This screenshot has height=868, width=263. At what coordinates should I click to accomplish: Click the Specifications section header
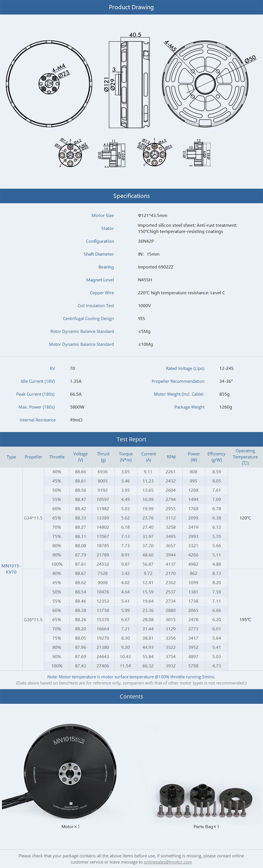(131, 196)
